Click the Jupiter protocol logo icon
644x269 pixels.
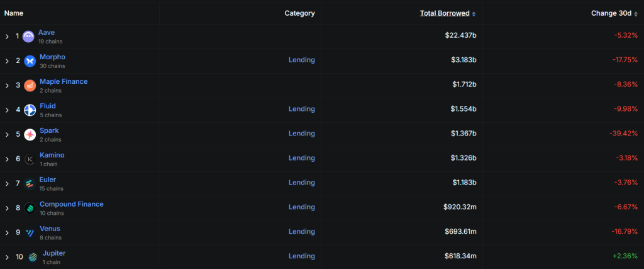pos(32,257)
